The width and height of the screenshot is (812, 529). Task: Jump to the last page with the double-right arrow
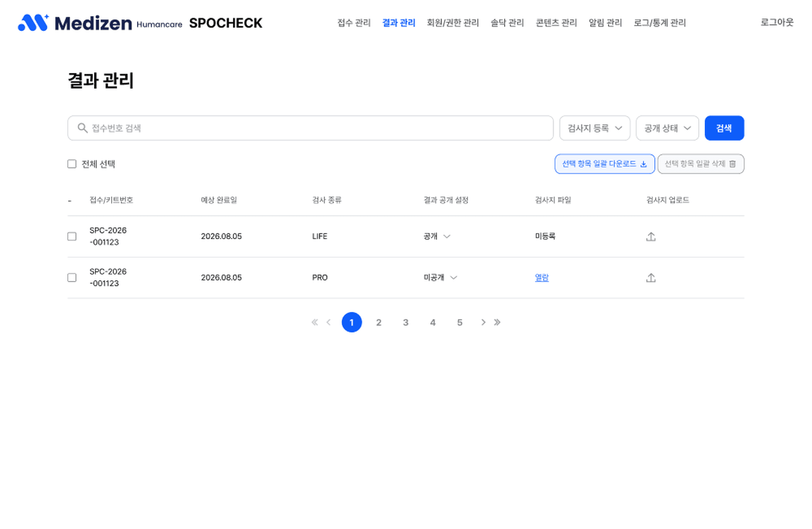point(497,323)
